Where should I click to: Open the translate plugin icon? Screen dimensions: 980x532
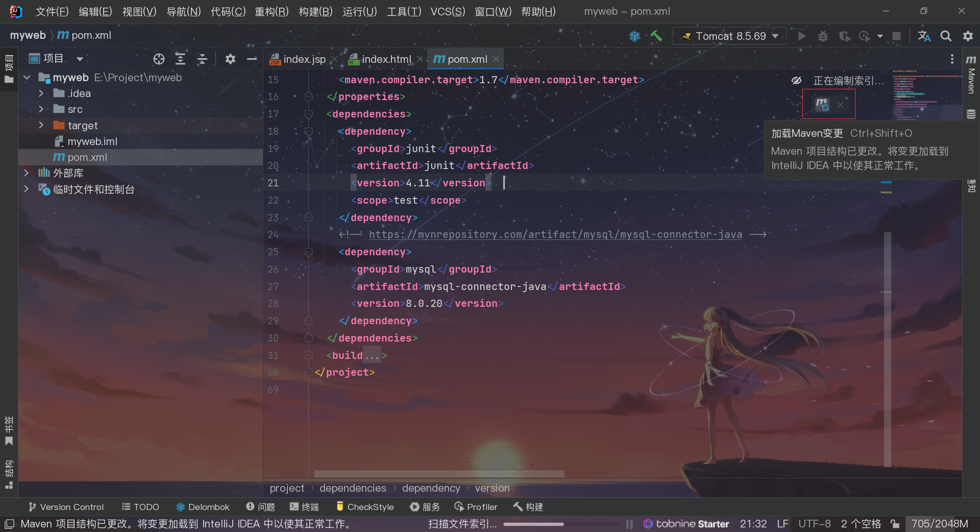pos(924,36)
